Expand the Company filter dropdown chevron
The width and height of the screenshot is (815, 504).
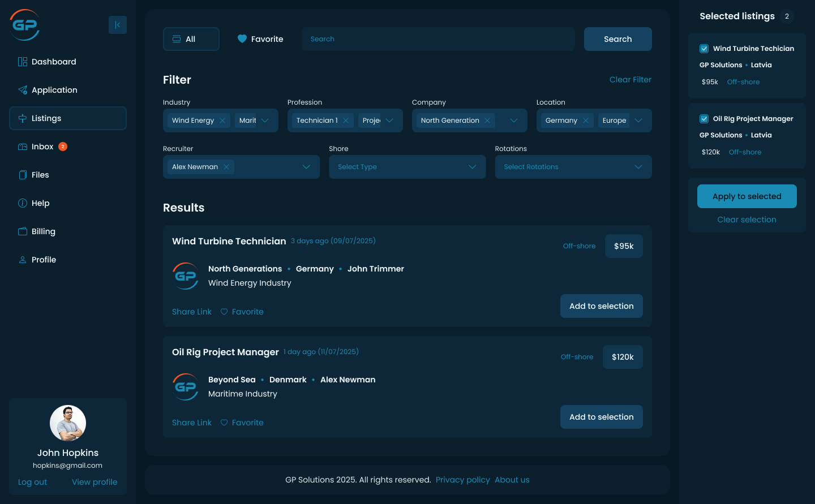tap(513, 120)
